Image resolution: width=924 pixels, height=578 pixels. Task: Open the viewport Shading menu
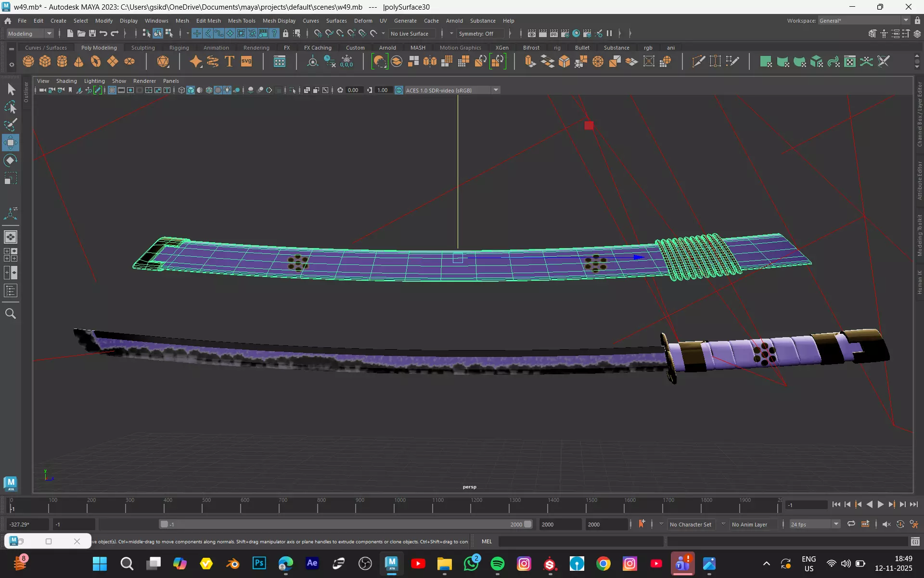coord(66,81)
